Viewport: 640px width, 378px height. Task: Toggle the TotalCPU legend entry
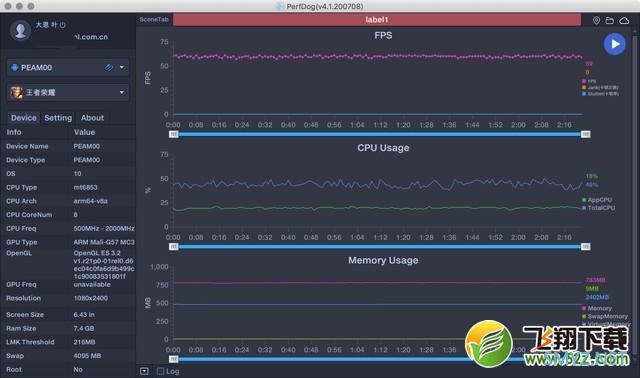[x=598, y=208]
